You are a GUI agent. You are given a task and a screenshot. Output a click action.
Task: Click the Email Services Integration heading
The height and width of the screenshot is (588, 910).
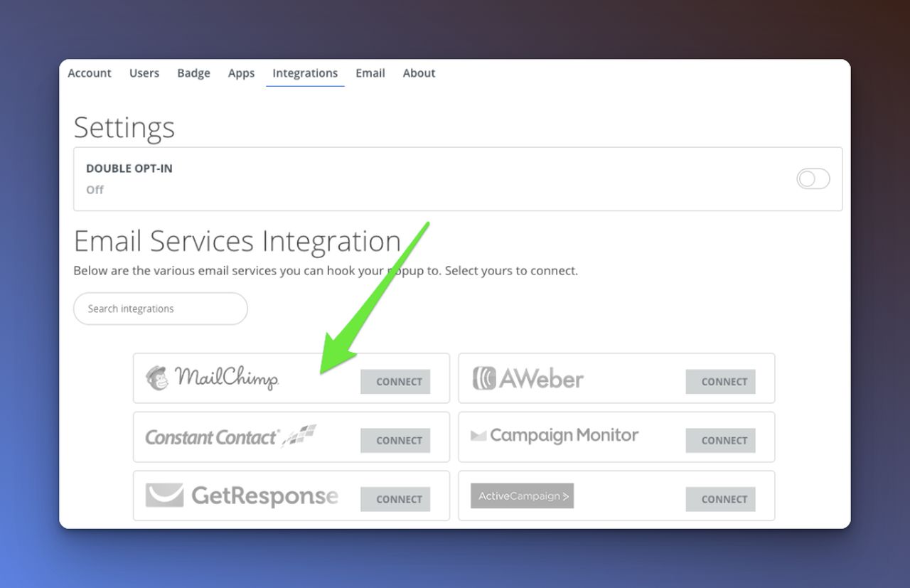(x=237, y=242)
